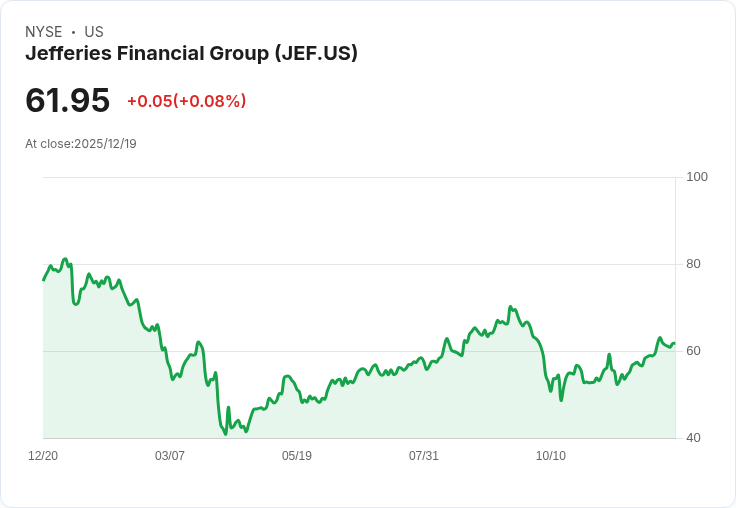Click the red +0.05(+0.08%) change text
Viewport: 736px width, 508px height.
186,101
